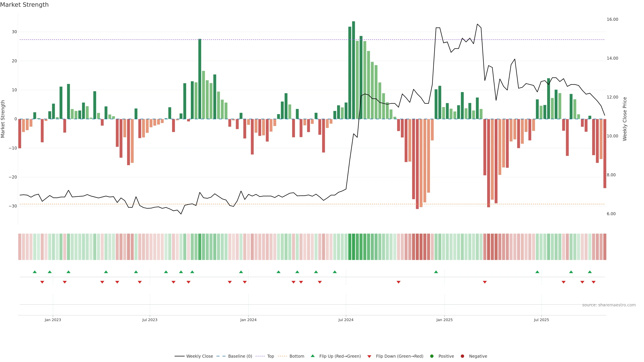Image resolution: width=644 pixels, height=362 pixels.
Task: Click Positive green circle legend icon
Action: point(432,356)
